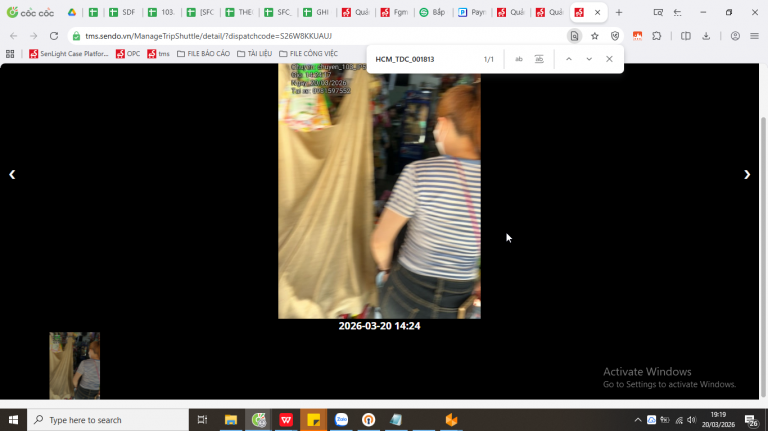The image size is (768, 431).
Task: Focus the address bar URL
Action: click(208, 36)
